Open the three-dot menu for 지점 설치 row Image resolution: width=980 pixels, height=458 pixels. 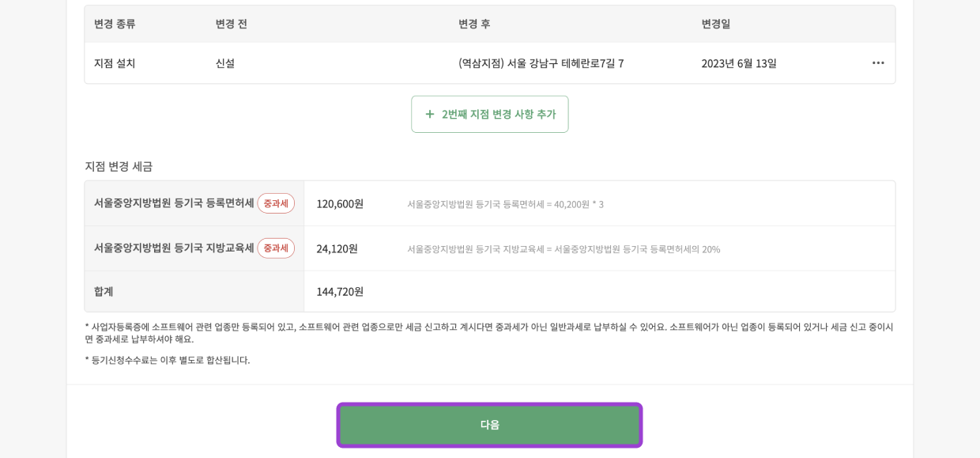pyautogui.click(x=877, y=63)
